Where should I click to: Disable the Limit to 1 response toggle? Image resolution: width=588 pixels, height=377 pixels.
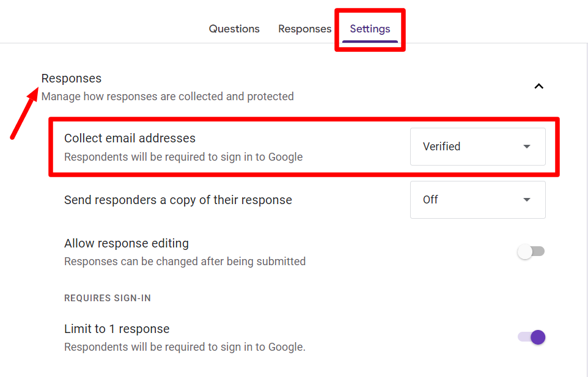(531, 337)
